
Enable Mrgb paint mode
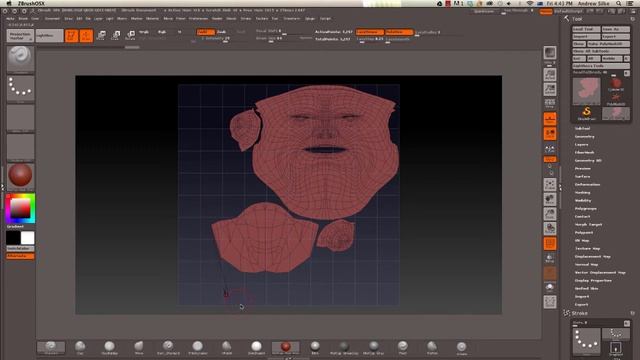[x=144, y=32]
